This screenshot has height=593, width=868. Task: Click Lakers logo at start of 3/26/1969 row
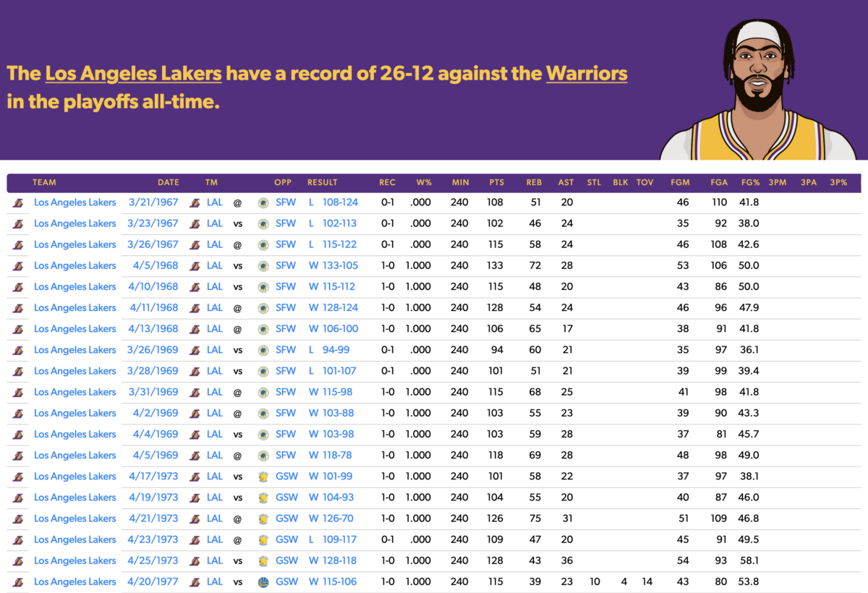[18, 350]
